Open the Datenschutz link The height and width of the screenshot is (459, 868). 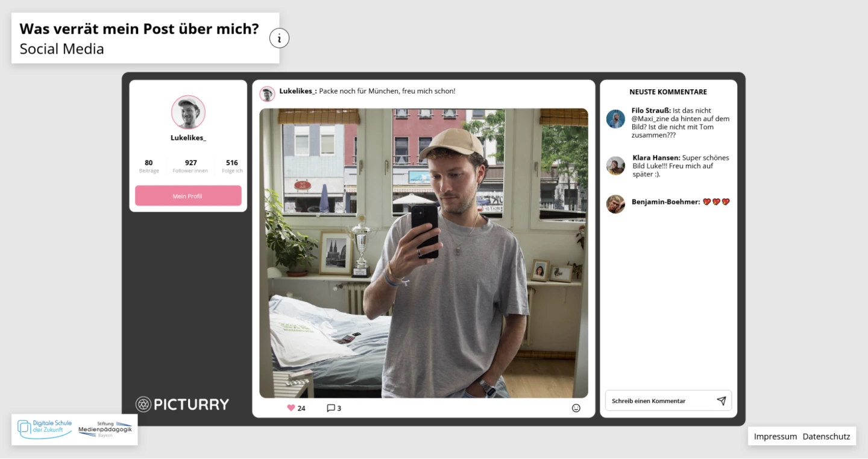pos(826,437)
